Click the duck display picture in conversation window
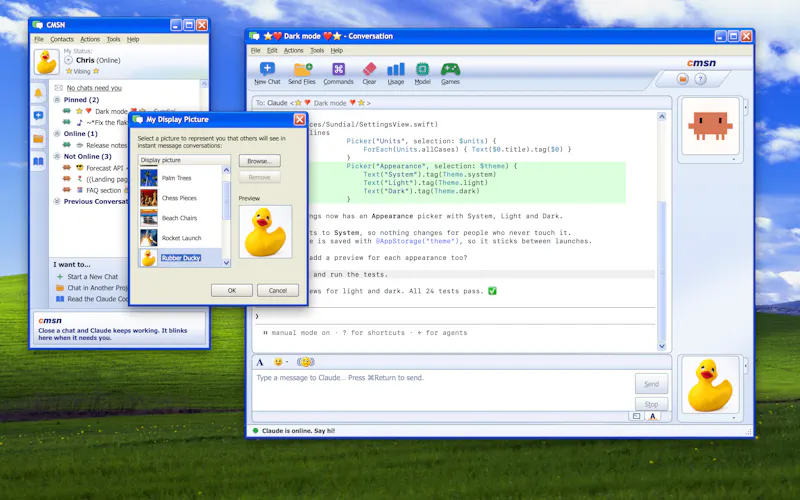This screenshot has width=800, height=500. [710, 385]
